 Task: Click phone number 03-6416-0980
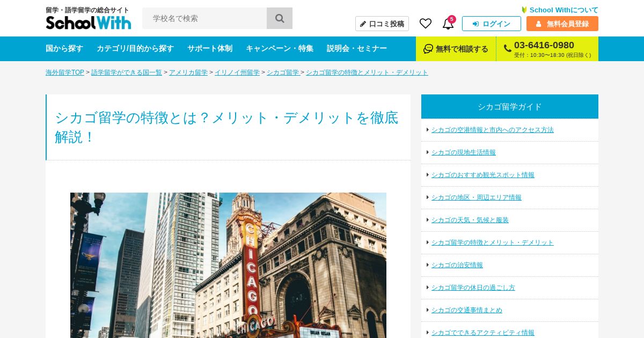point(544,45)
